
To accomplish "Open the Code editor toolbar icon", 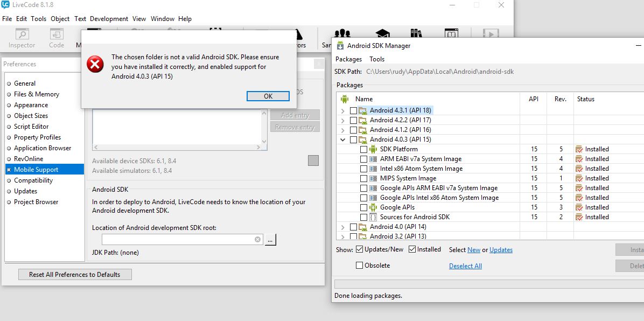I will coord(57,39).
